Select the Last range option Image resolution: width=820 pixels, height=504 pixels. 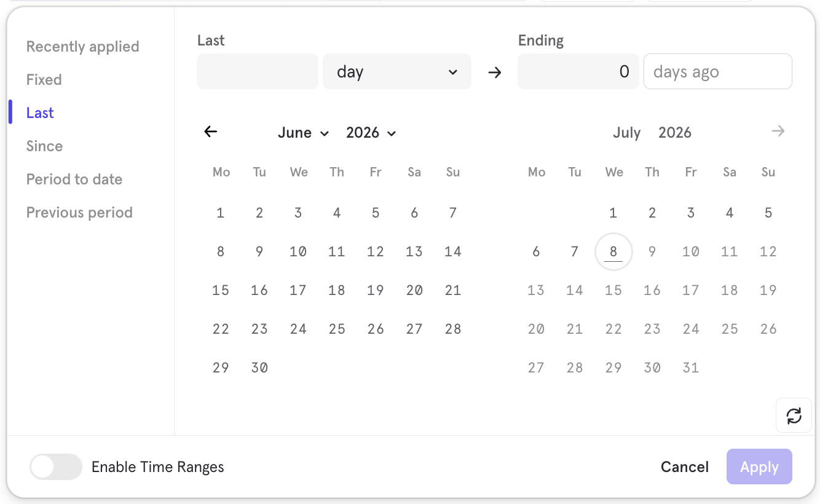pyautogui.click(x=40, y=113)
